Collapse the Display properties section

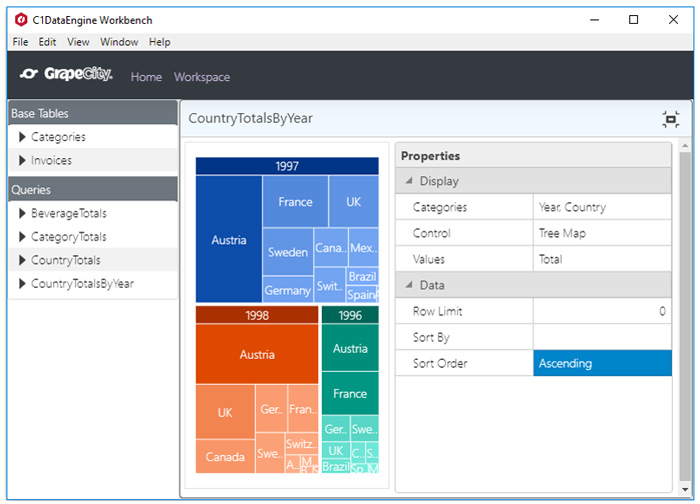[408, 181]
